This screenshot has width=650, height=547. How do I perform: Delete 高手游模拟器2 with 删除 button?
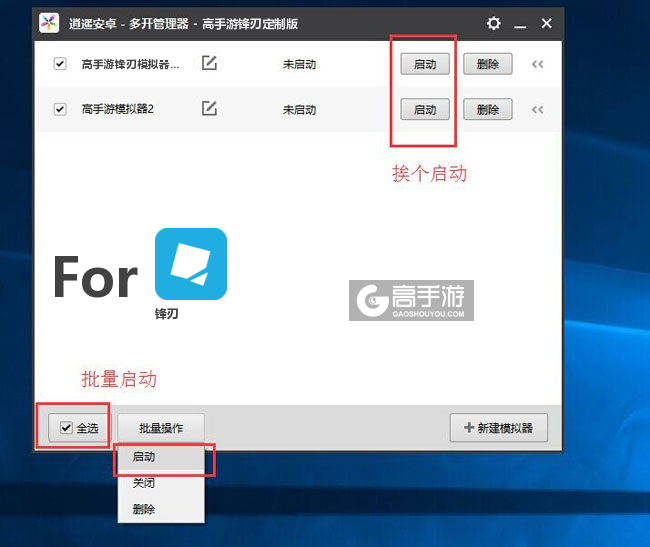tap(488, 109)
